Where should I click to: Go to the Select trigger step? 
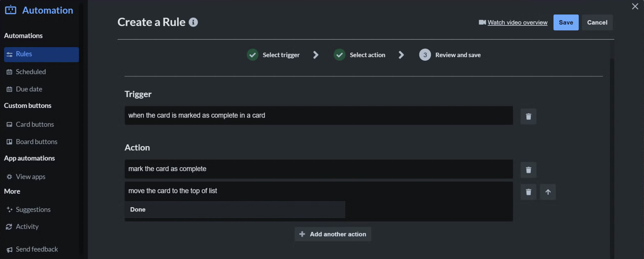(x=281, y=55)
